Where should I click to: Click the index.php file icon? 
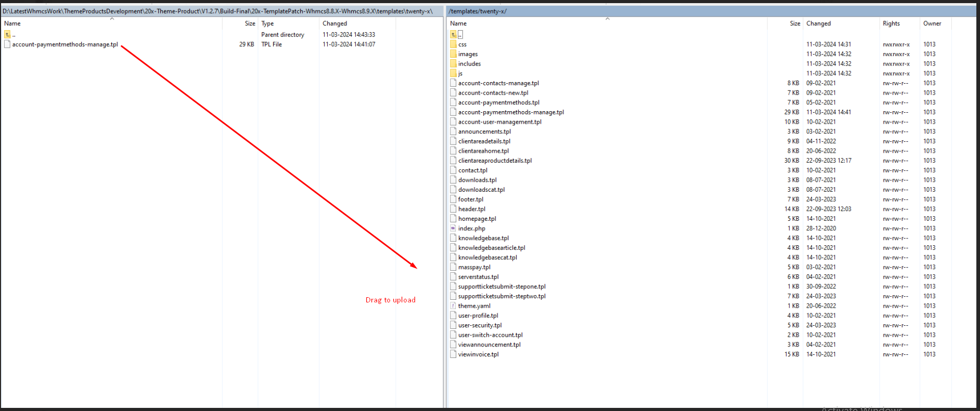453,229
